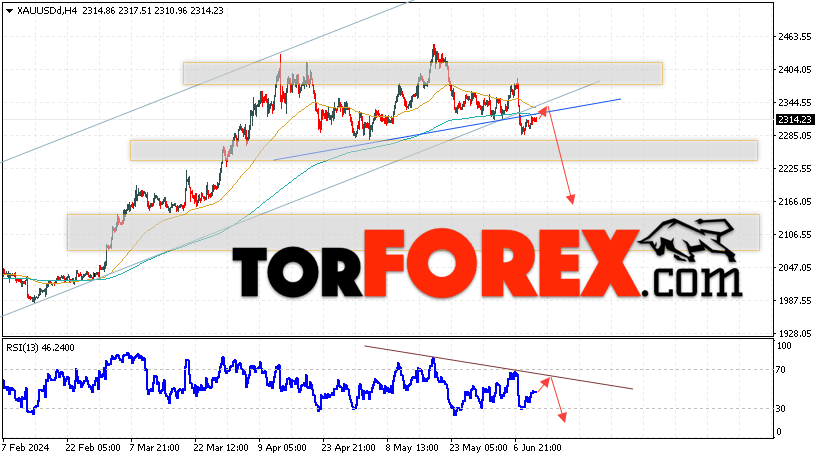
Task: Click price axis label 1987.55
Action: (794, 300)
